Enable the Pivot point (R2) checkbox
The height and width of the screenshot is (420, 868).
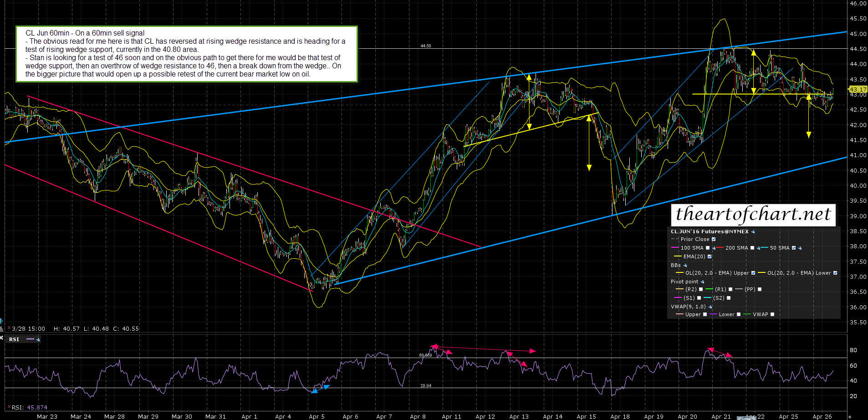click(x=701, y=290)
